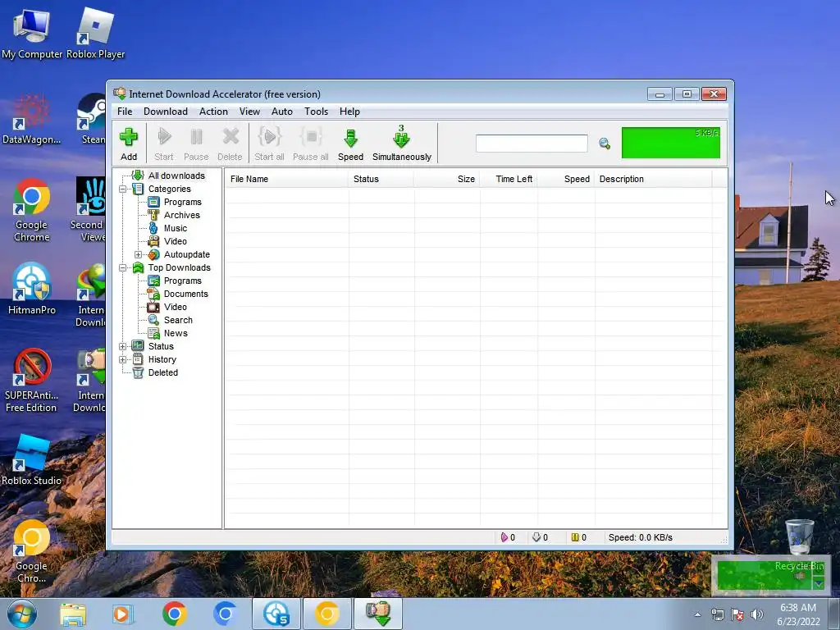Select Search under Top Downloads
Image resolution: width=840 pixels, height=630 pixels.
pos(178,320)
